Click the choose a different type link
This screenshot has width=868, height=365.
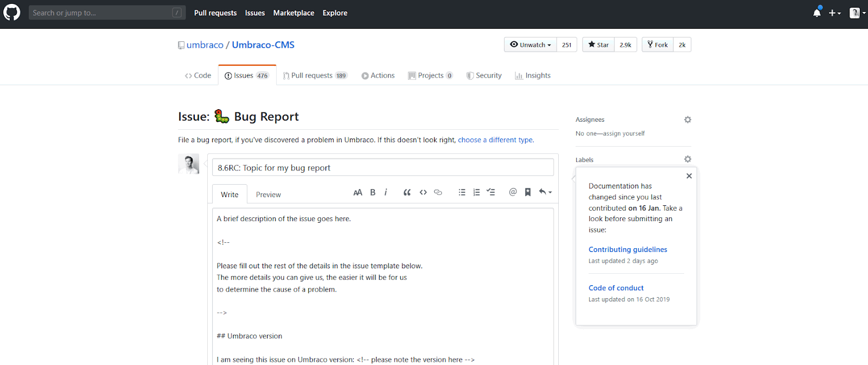pyautogui.click(x=495, y=140)
